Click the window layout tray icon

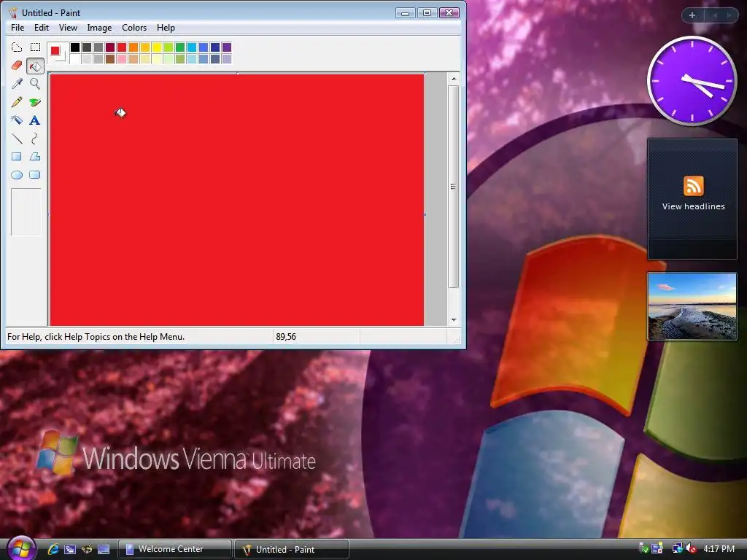point(657,549)
